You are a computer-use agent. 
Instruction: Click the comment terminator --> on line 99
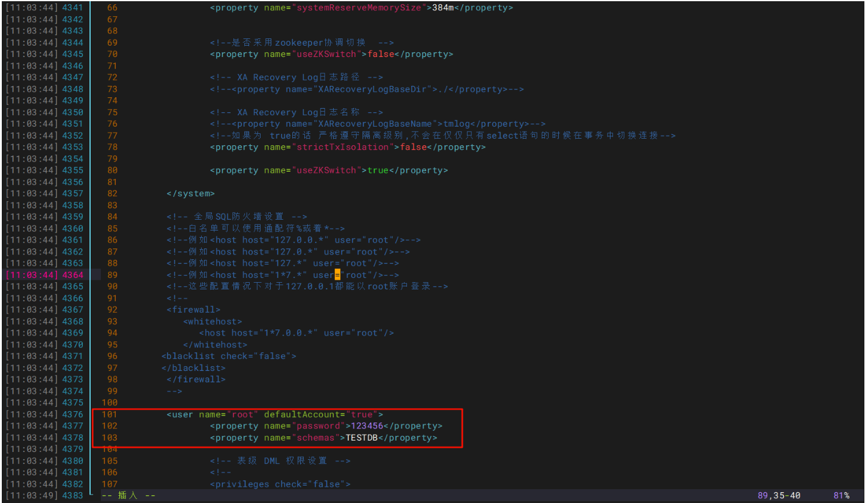(x=174, y=391)
